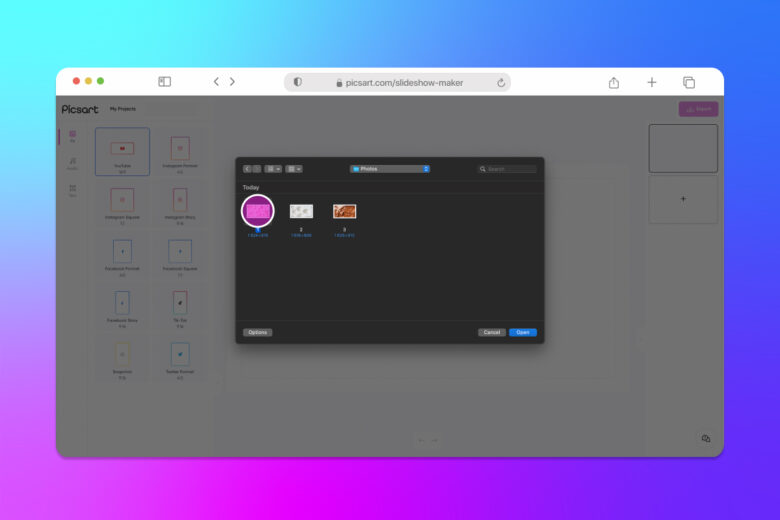Choose the Instagram Square format icon
The width and height of the screenshot is (780, 520).
[x=122, y=200]
